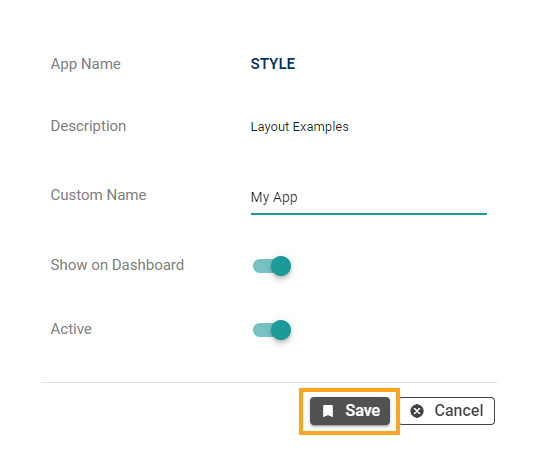Image resolution: width=536 pixels, height=459 pixels.
Task: Click the Cancel button
Action: coord(447,411)
